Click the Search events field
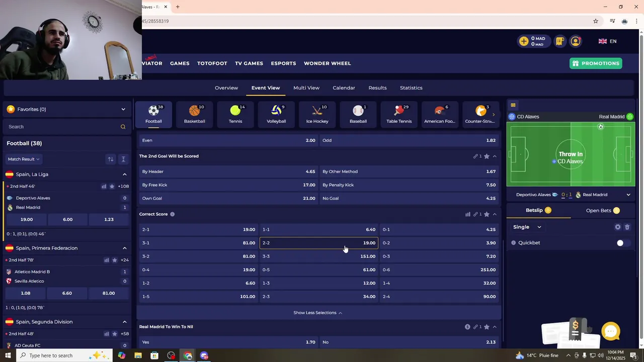 point(66,127)
